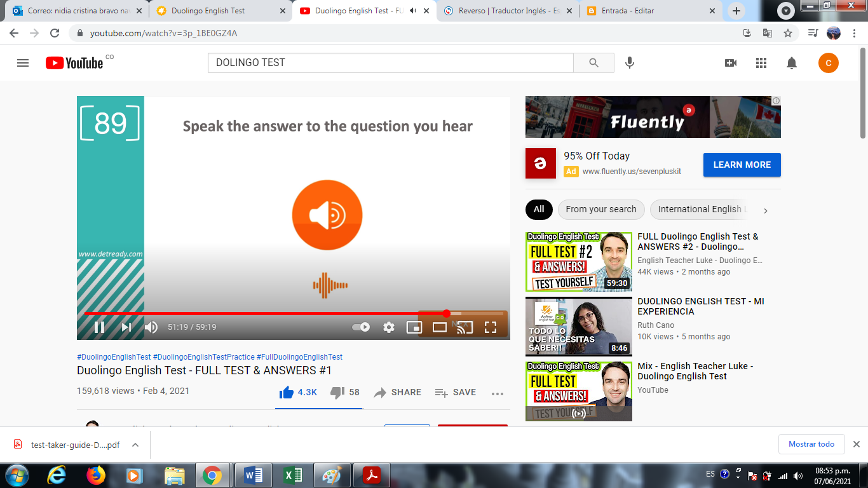Switch to Duolingo English Test tab
868x488 pixels.
point(220,11)
